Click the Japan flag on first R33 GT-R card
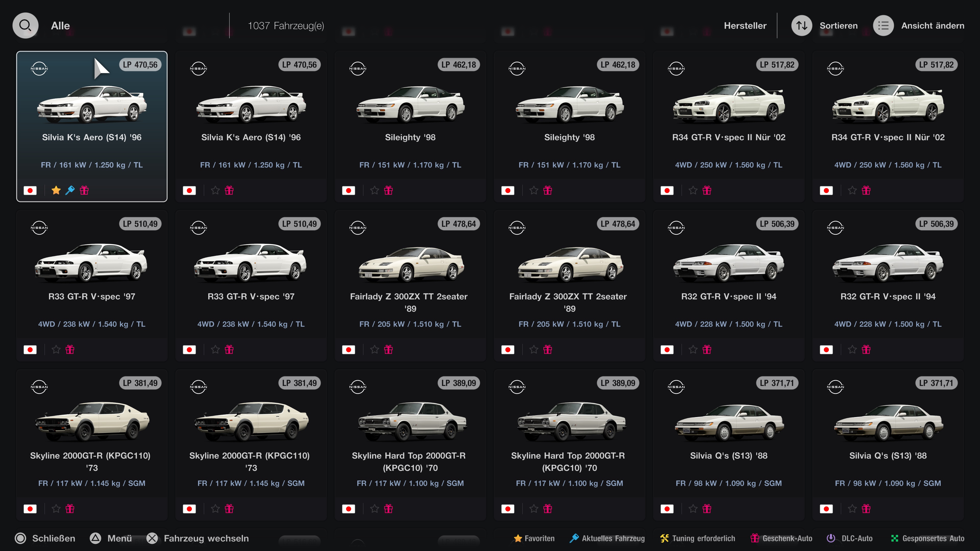The width and height of the screenshot is (980, 551). 30,349
